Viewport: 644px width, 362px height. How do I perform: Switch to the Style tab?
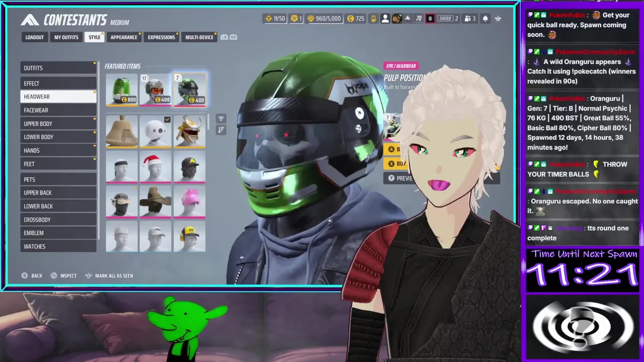coord(95,37)
